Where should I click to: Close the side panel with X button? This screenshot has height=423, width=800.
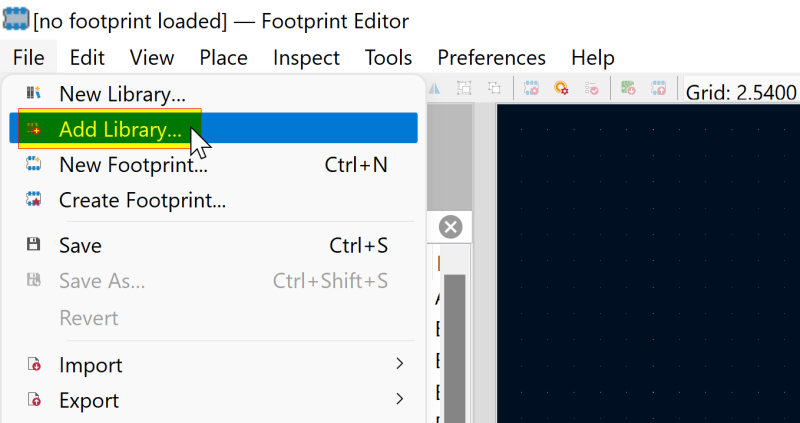click(x=451, y=227)
